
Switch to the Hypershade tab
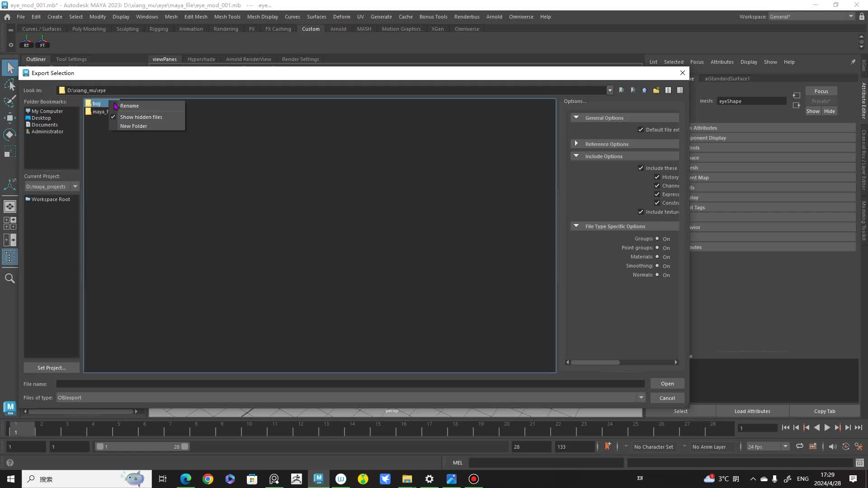point(201,59)
